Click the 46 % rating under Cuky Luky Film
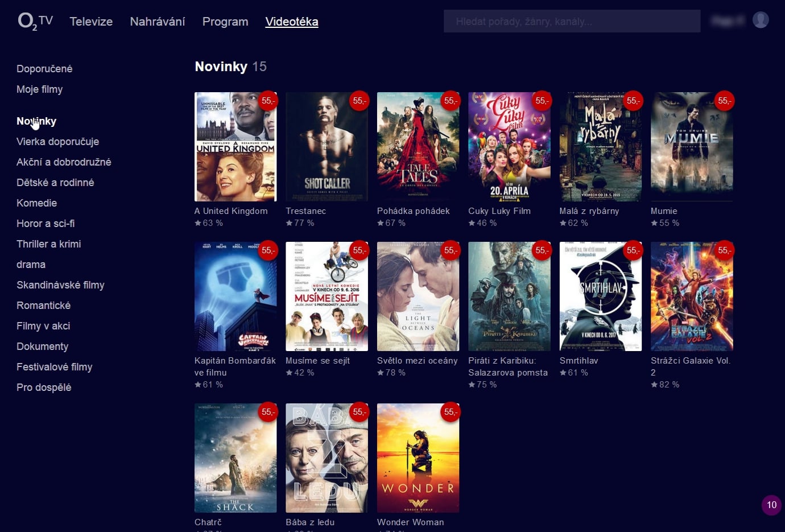Image resolution: width=785 pixels, height=532 pixels. (x=482, y=223)
